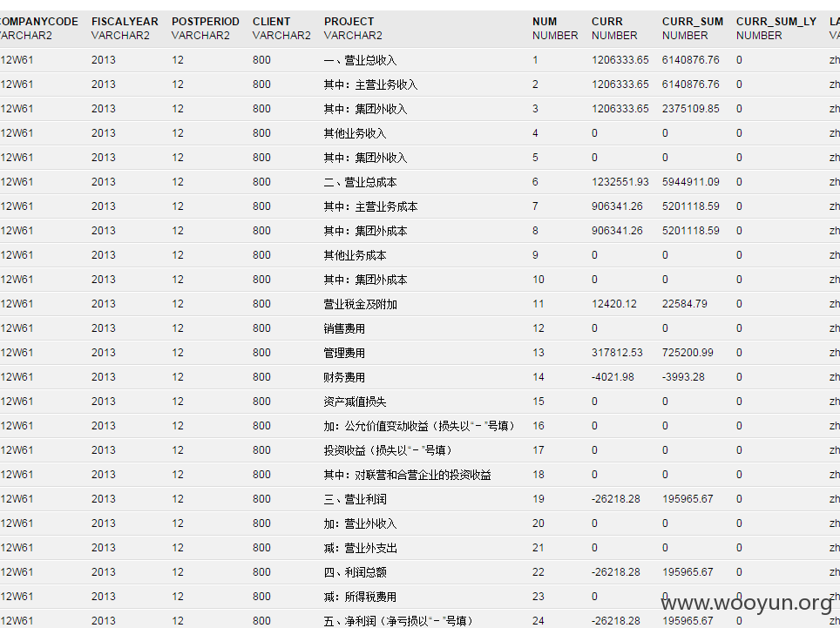Click the project cell 资产减值损失

(x=355, y=401)
